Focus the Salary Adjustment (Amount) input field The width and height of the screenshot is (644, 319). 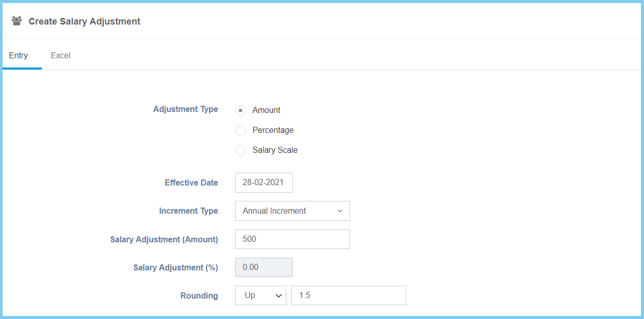[292, 239]
